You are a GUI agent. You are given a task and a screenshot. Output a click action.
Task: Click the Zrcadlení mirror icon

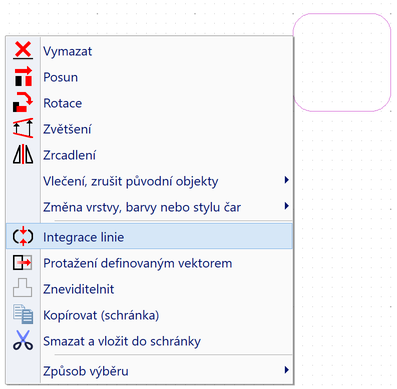[23, 154]
